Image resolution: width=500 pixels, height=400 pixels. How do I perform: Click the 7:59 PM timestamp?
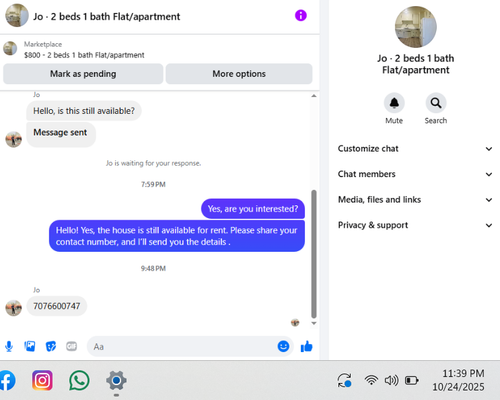(x=153, y=185)
